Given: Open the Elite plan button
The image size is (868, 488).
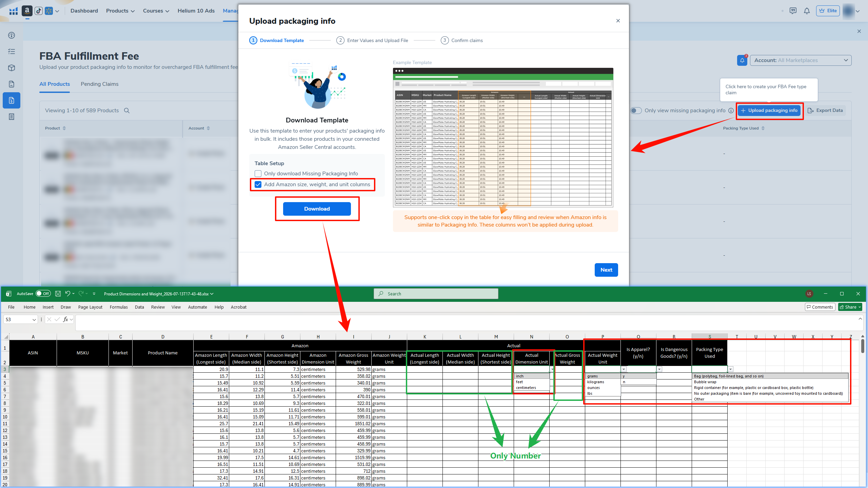Looking at the screenshot, I should [x=828, y=11].
